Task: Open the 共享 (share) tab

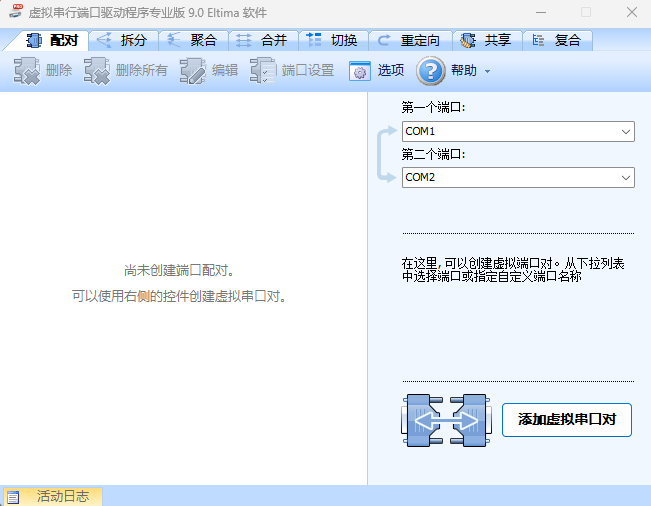Action: [487, 41]
